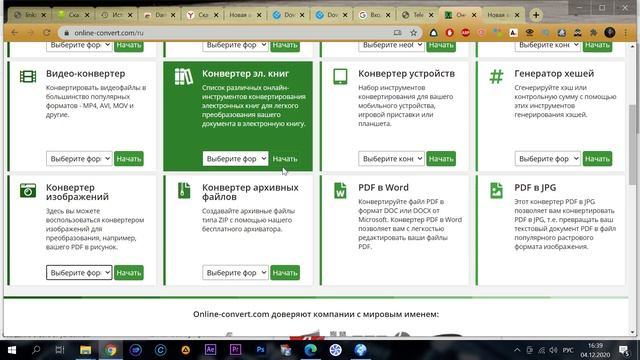Open the Видео-конвертер format dropdown

[79, 158]
